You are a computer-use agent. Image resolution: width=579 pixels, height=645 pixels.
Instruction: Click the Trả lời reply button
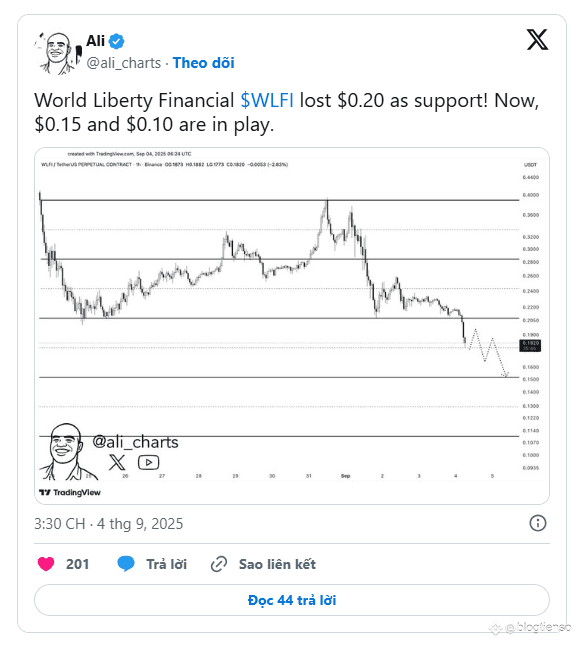point(167,564)
